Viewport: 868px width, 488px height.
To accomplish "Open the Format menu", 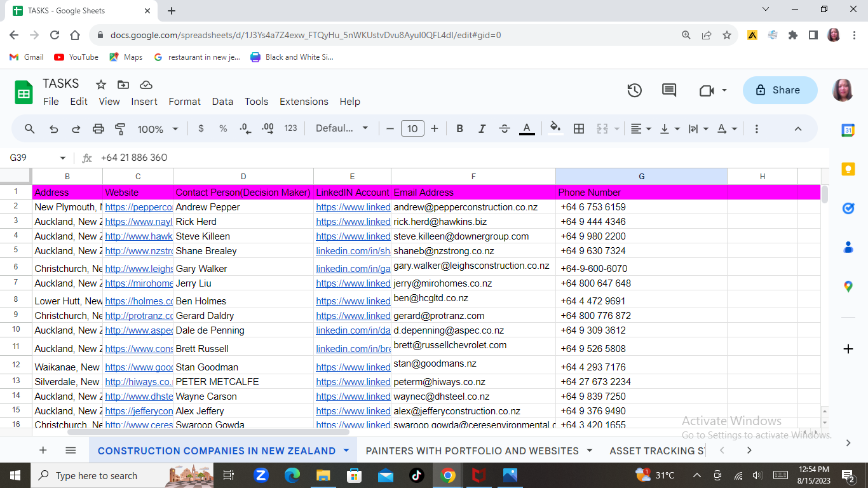I will pos(185,102).
